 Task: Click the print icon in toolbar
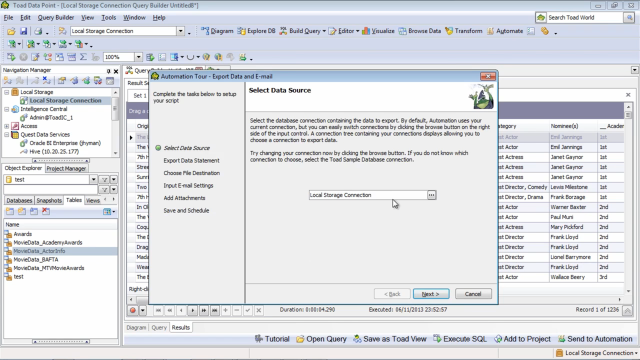(x=38, y=31)
